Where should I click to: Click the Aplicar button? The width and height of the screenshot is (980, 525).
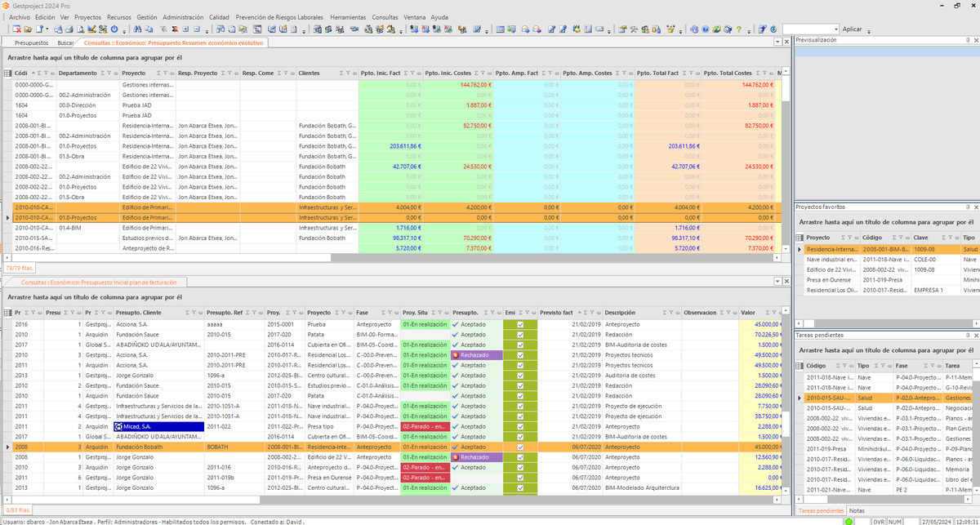pyautogui.click(x=852, y=29)
